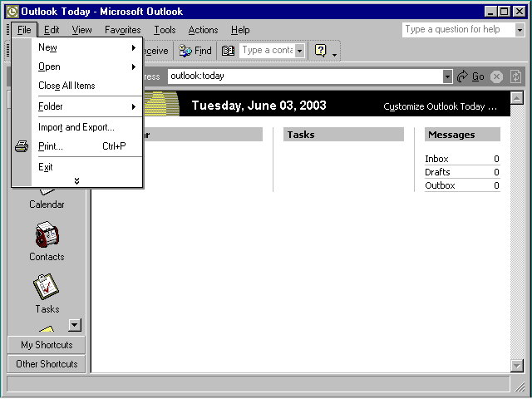This screenshot has width=532, height=399.
Task: Choose Close All Items
Action: [x=86, y=86]
